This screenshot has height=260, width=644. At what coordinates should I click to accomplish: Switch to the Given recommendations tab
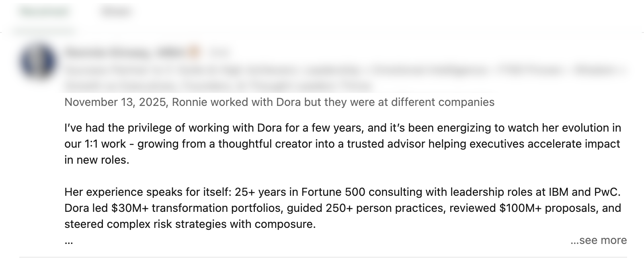point(117,11)
